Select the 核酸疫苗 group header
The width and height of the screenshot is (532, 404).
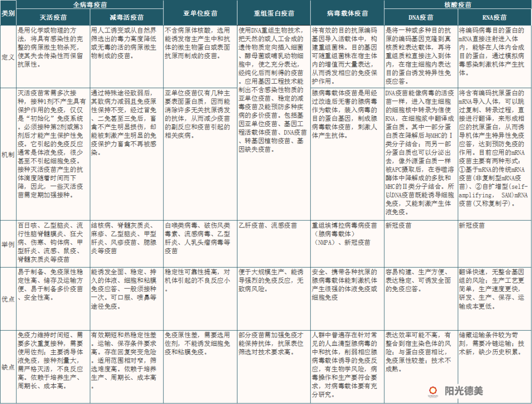(457, 4)
